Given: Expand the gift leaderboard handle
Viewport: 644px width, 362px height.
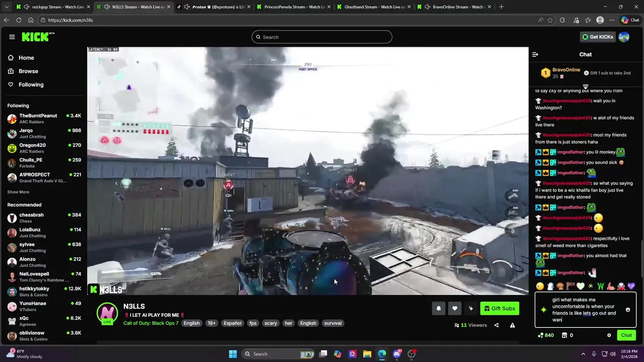Looking at the screenshot, I should pyautogui.click(x=585, y=87).
